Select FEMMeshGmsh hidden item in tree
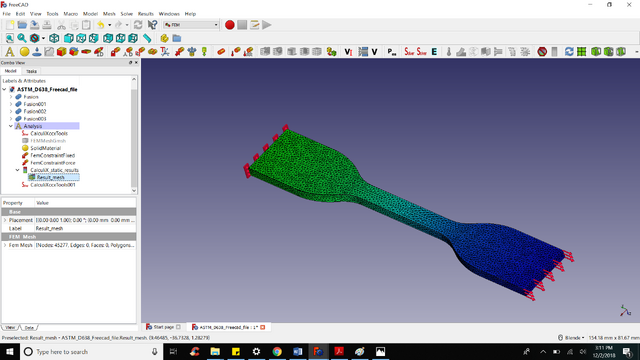 (48, 141)
